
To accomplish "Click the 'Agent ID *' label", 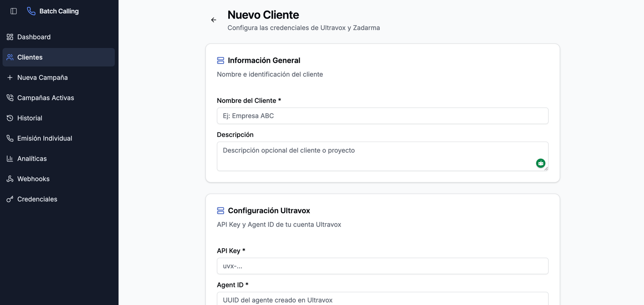I will 233,285.
